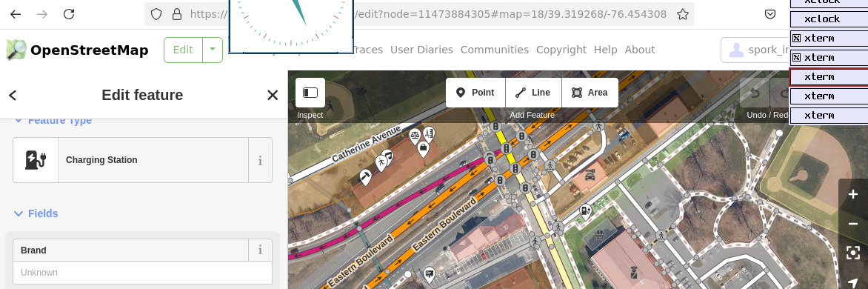This screenshot has height=289, width=868.
Task: Open info for Charging Station feature type
Action: click(x=260, y=160)
